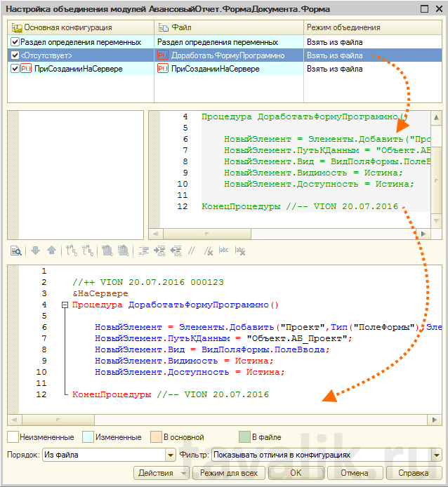This screenshot has width=448, height=487.
Task: Click the remove line-break abc icon
Action: [240, 251]
